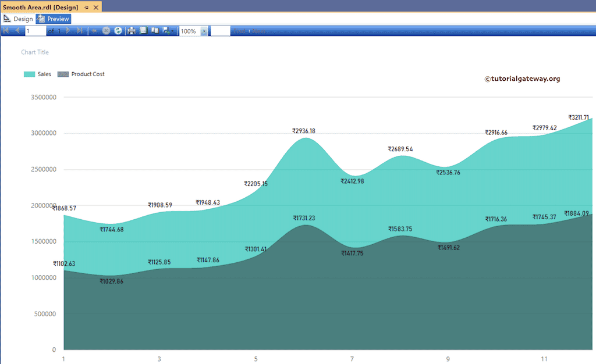This screenshot has width=596, height=364.
Task: Click the x-axis label 7
Action: click(352, 359)
